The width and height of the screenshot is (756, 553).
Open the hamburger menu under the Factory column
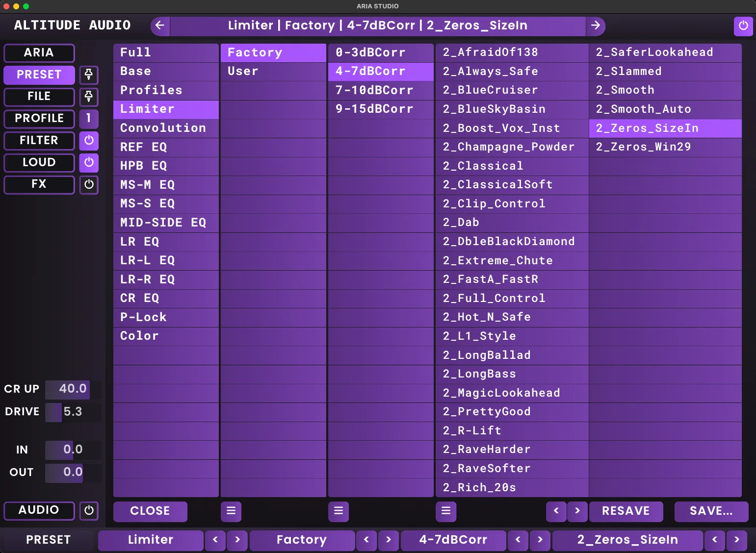(x=231, y=511)
